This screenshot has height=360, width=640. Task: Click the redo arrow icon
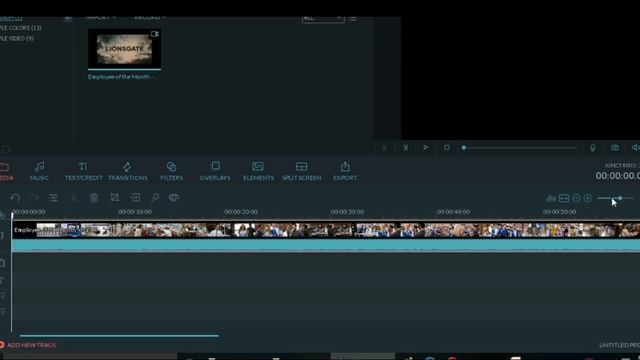coord(34,198)
